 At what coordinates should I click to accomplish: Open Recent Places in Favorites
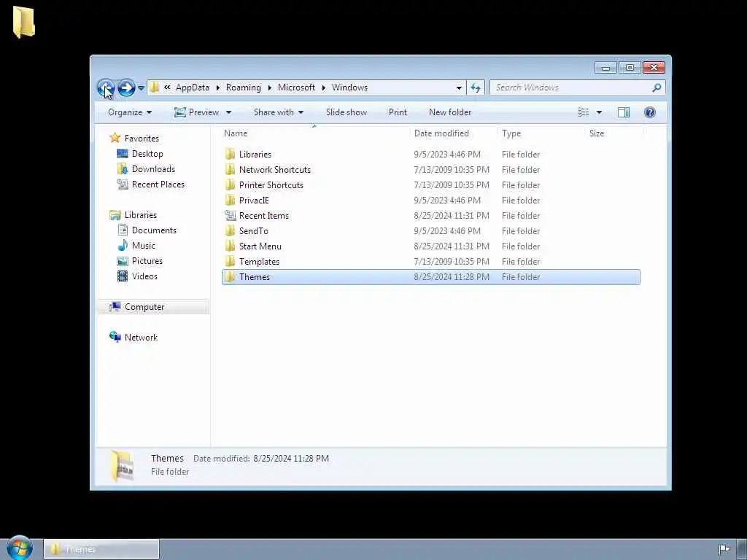[158, 184]
